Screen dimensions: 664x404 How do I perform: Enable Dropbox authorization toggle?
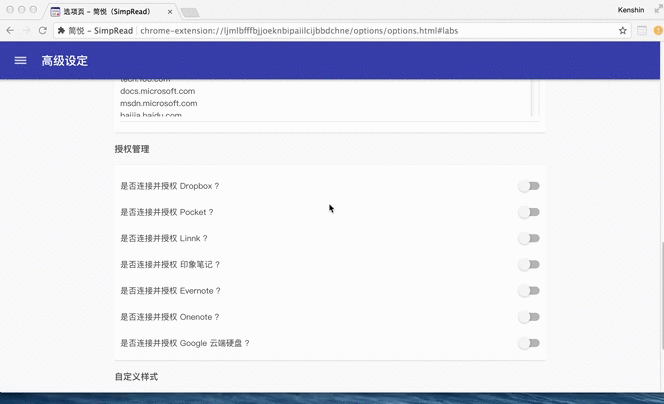coord(529,186)
